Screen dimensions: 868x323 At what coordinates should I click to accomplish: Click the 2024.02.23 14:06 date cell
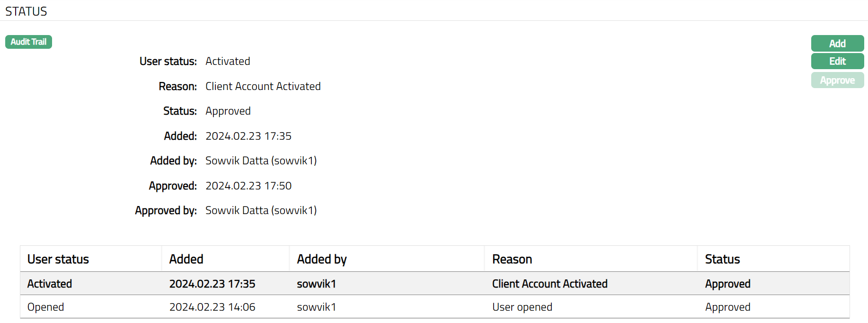click(x=212, y=307)
